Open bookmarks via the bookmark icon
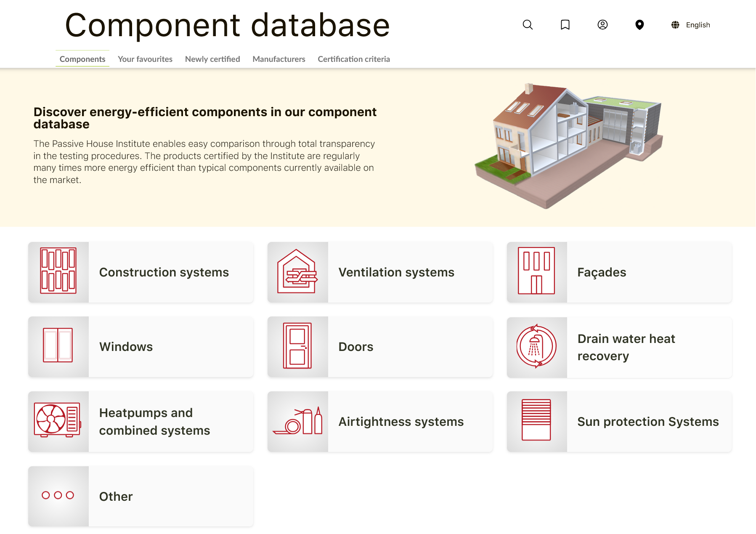 point(565,25)
